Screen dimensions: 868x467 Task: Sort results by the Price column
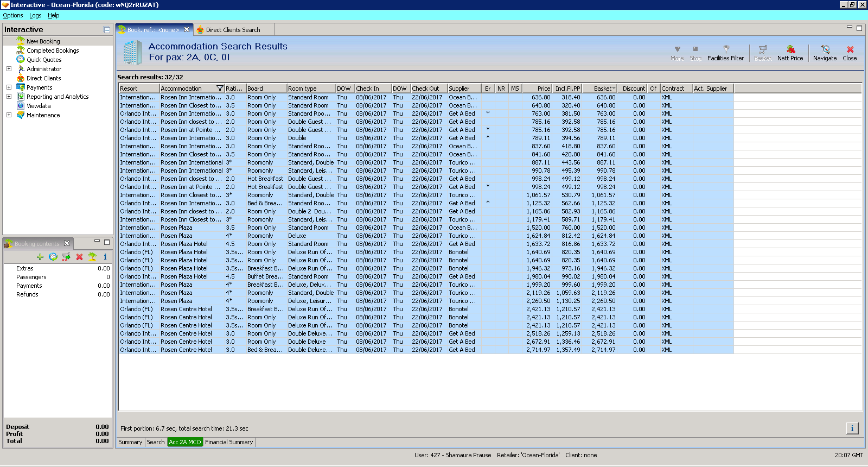pyautogui.click(x=537, y=89)
